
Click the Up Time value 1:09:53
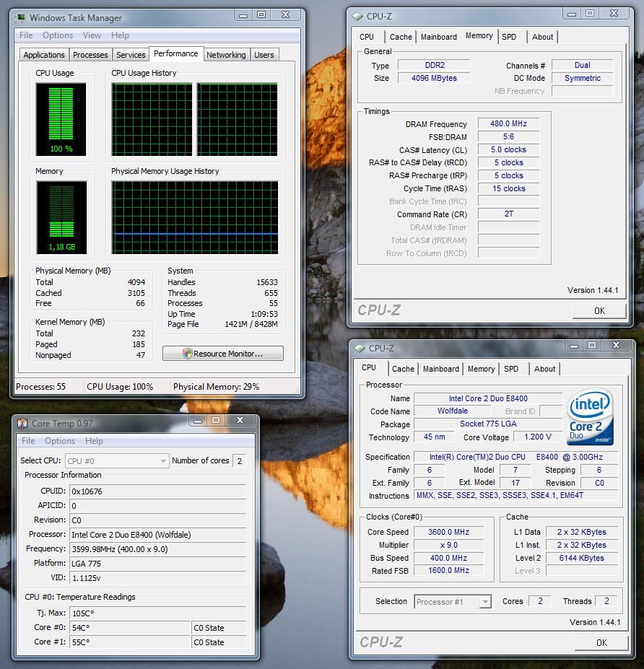click(x=264, y=314)
